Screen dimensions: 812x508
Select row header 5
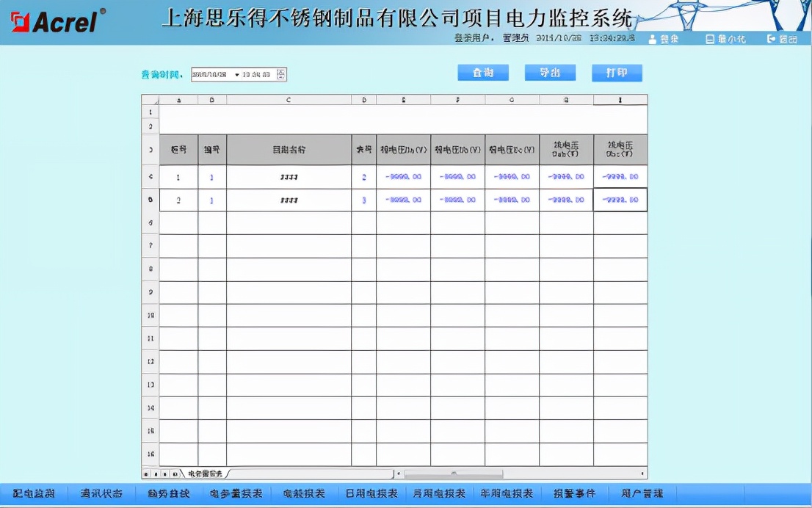(x=151, y=200)
